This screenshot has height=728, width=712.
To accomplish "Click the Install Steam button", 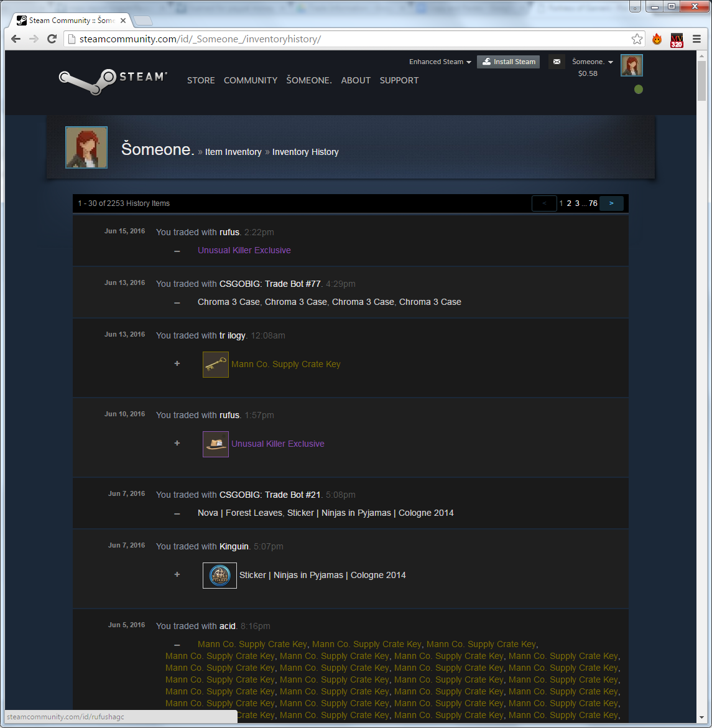I will click(508, 62).
